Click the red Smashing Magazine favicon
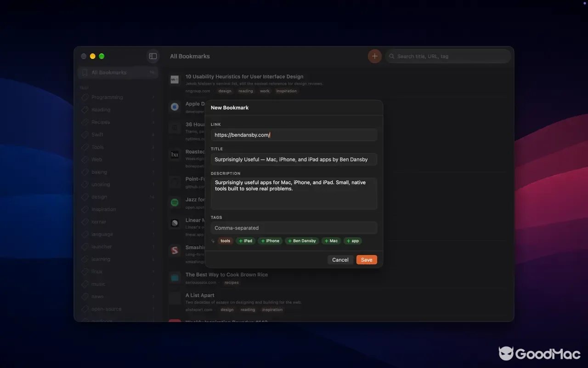 [x=175, y=250]
